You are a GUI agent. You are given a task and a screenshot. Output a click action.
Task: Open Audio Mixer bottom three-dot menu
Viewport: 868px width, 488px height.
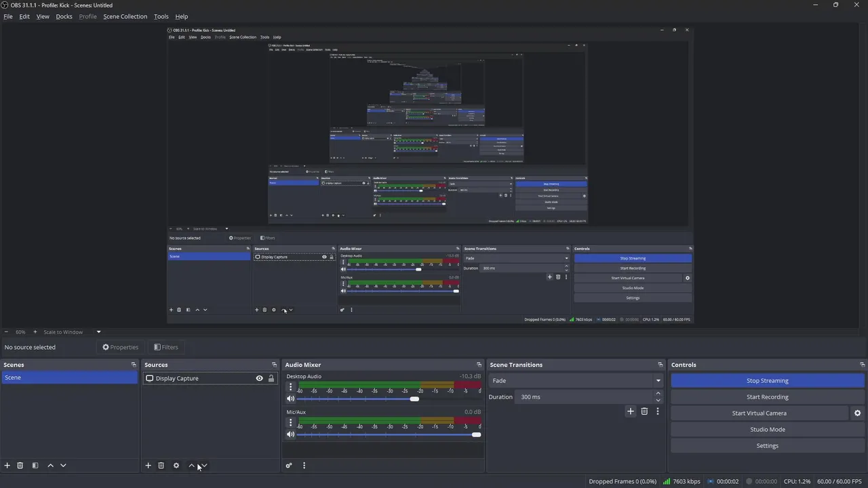point(304,466)
